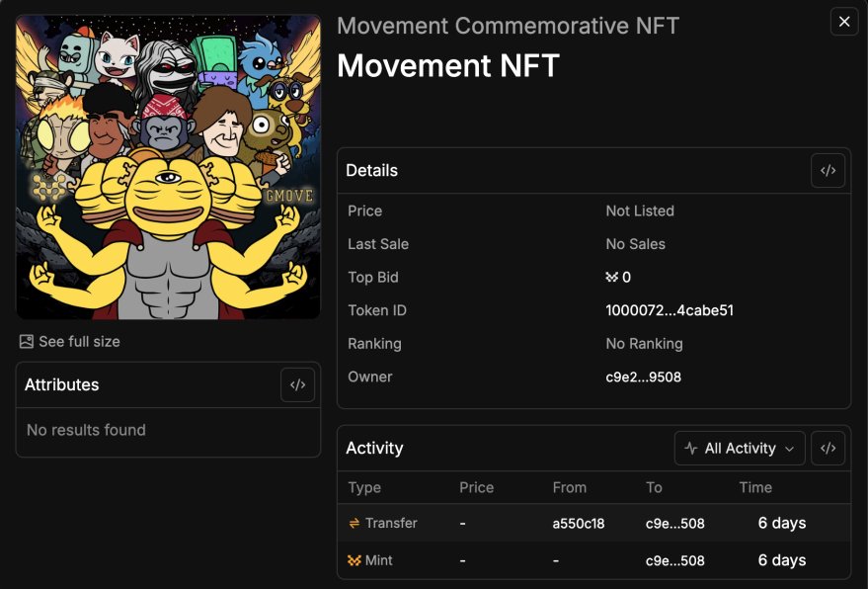Click the activity pulse icon in All Activity
The height and width of the screenshot is (589, 868).
coord(691,449)
